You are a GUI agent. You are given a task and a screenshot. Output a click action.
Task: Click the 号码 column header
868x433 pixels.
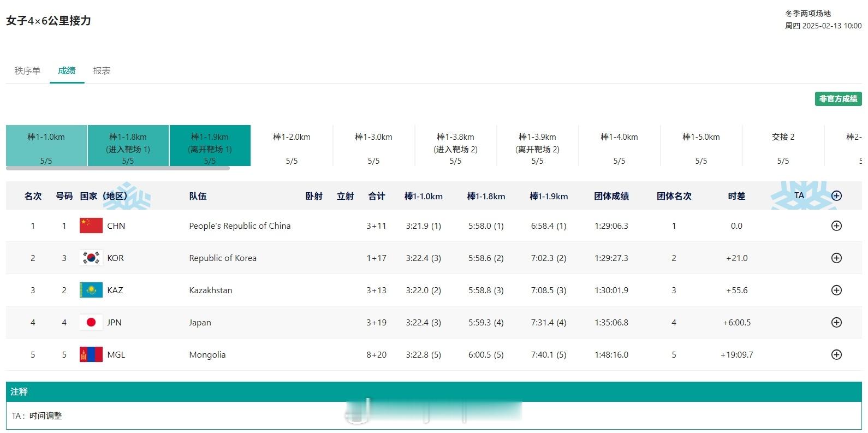(64, 196)
